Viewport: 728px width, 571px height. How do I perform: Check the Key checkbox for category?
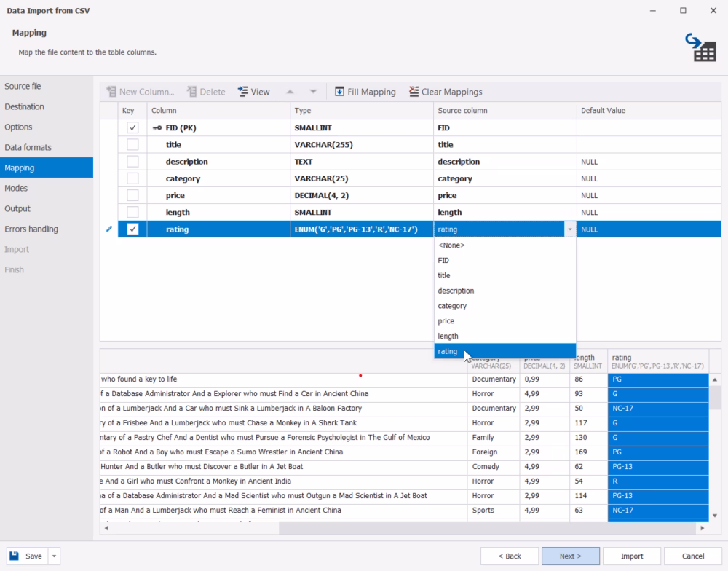[x=132, y=178]
